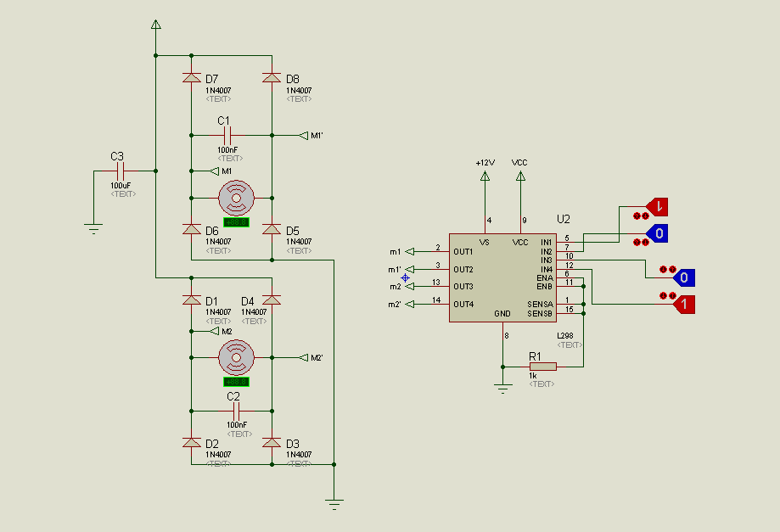Toggle the blue logic state wired to IN2
This screenshot has height=532, width=780.
click(658, 232)
